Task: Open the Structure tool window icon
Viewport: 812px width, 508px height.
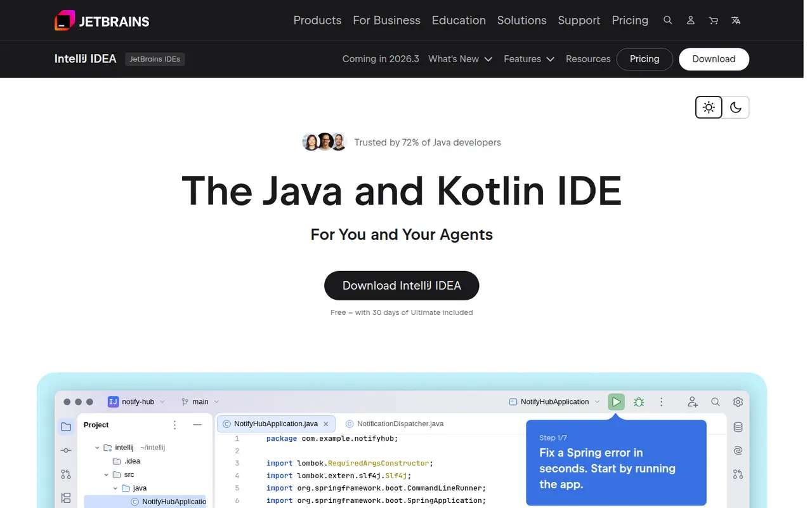Action: 66,498
